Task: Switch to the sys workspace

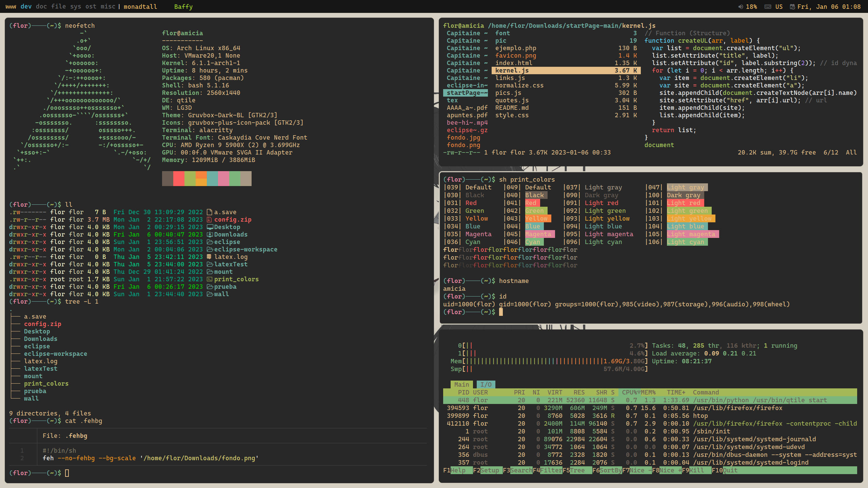Action: (x=76, y=6)
